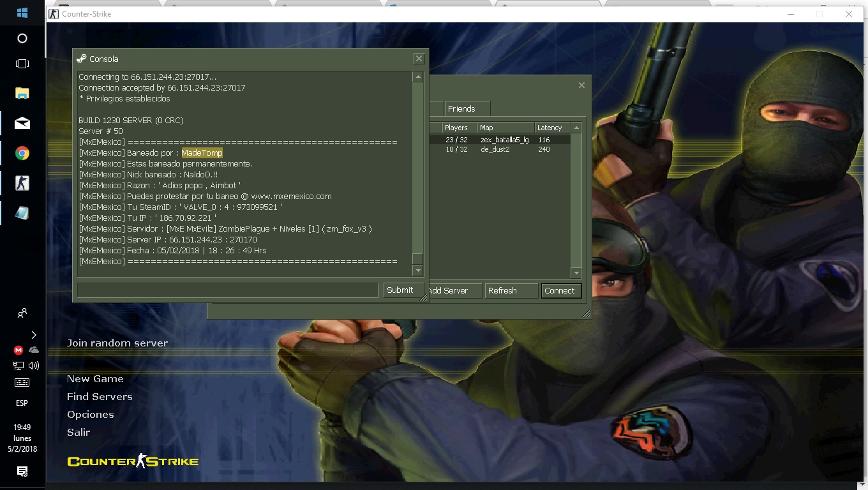Open Opciones settings menu

[x=90, y=415]
